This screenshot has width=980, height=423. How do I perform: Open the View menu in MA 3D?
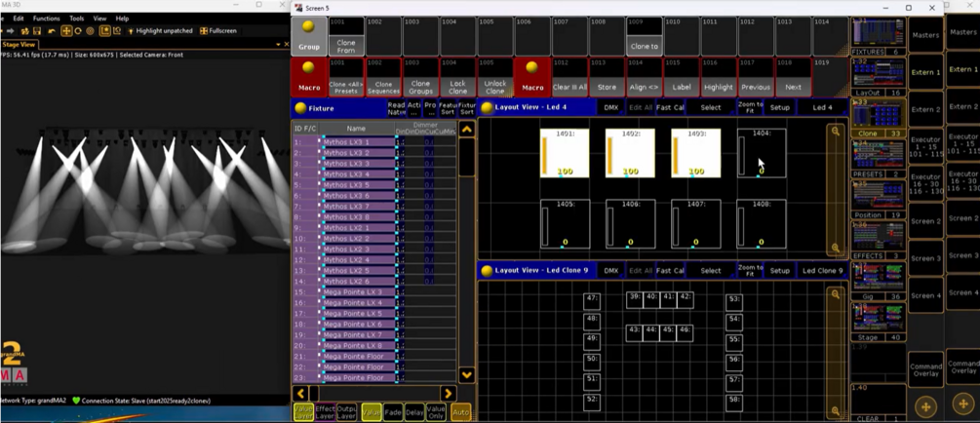(100, 19)
